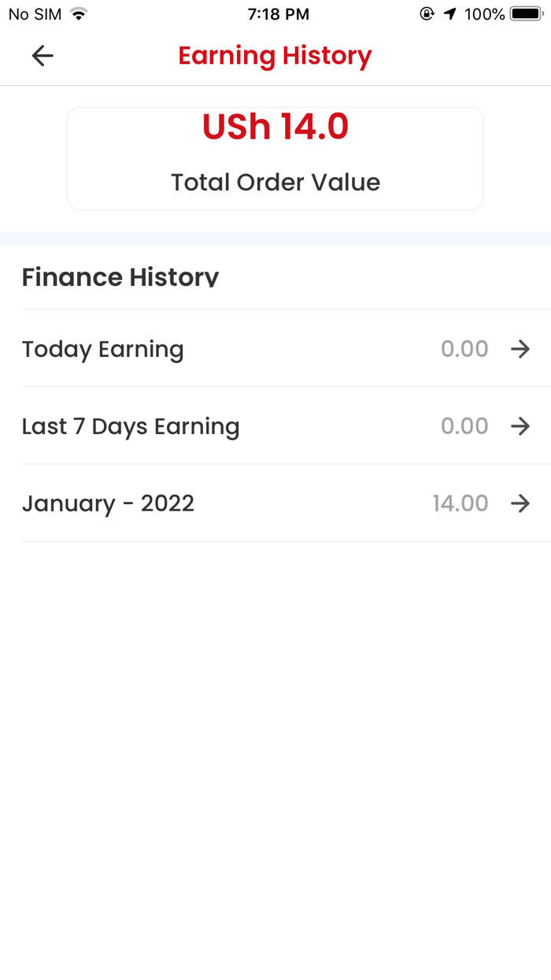551x980 pixels.
Task: Click the Earning History page title
Action: pos(275,56)
